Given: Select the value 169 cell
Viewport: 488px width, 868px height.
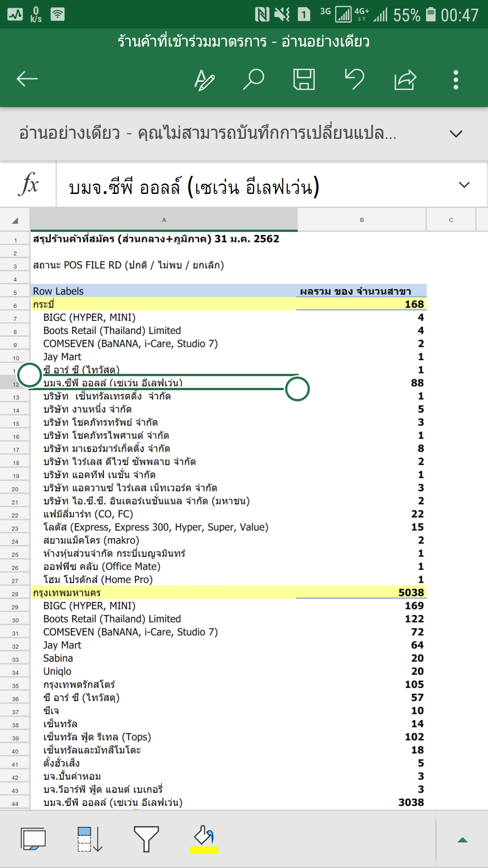Looking at the screenshot, I should tap(361, 606).
